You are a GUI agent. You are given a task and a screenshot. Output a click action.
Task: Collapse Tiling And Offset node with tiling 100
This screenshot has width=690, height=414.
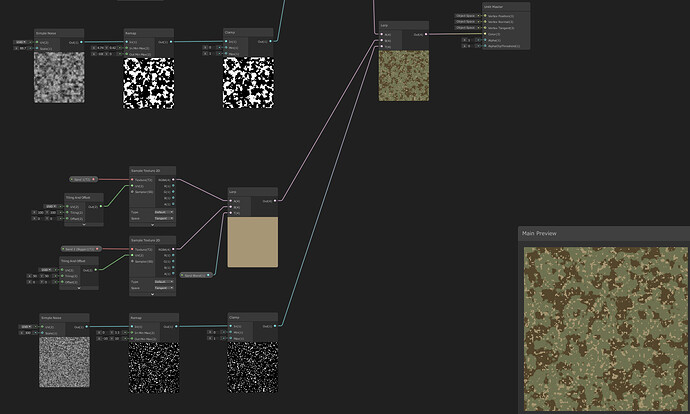84,224
